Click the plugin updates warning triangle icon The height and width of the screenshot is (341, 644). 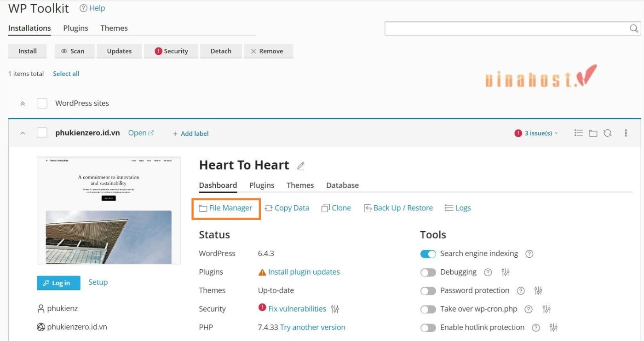click(262, 272)
